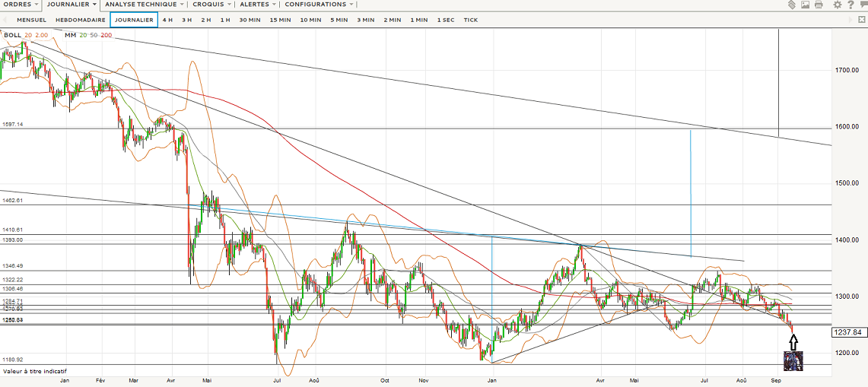Click horizontal level label 1393.00

pyautogui.click(x=13, y=240)
